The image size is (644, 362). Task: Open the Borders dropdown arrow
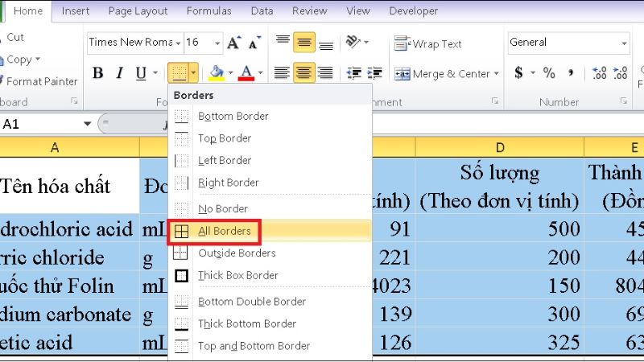click(193, 73)
